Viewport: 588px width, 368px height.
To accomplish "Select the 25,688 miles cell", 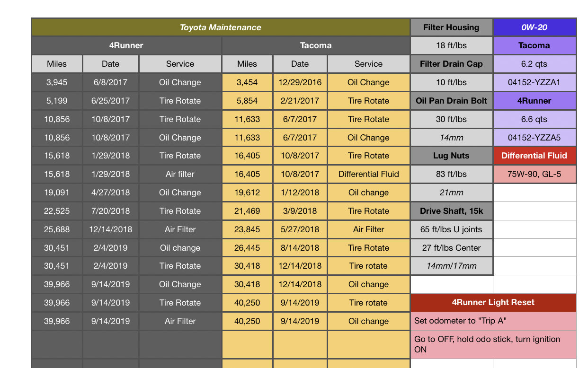I will point(57,229).
